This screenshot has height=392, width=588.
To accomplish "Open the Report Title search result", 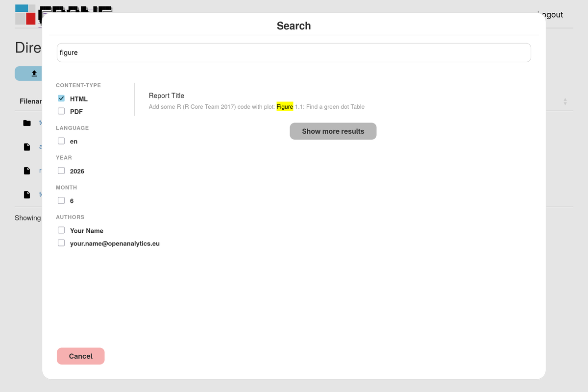I will [167, 96].
